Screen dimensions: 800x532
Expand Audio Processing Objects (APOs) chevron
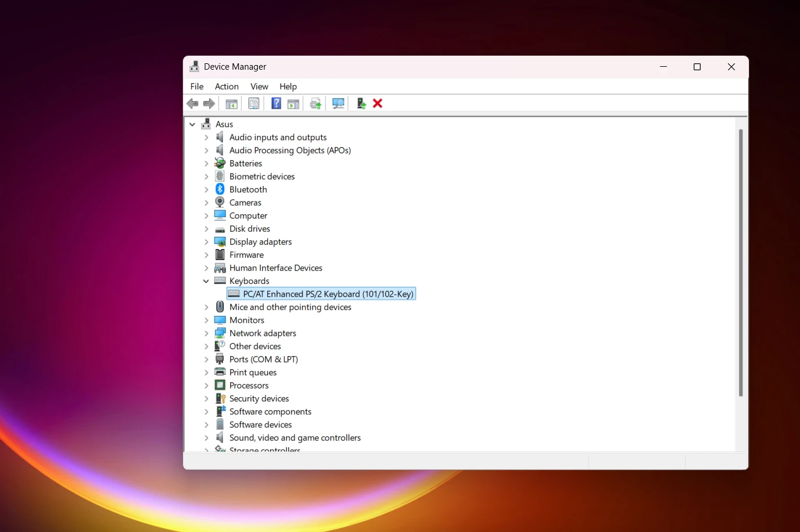click(206, 150)
